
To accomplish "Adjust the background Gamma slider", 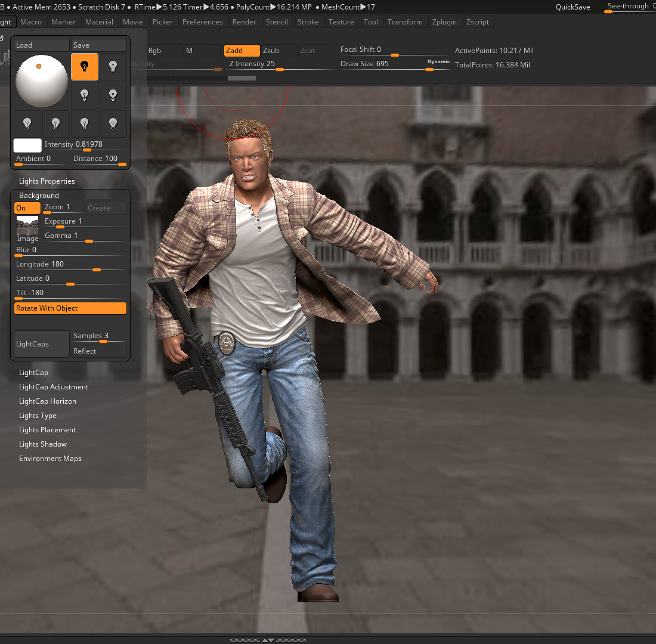I will (85, 237).
